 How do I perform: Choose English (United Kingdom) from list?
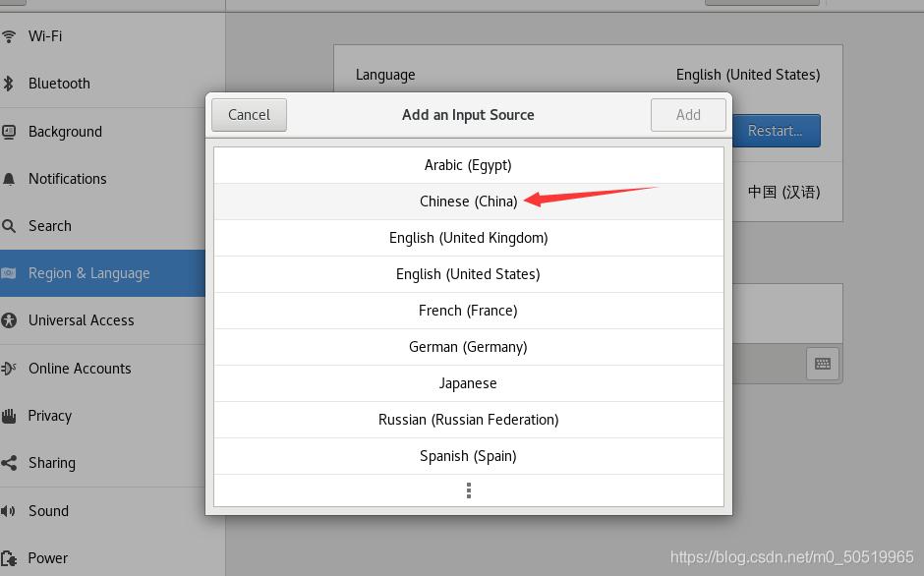(469, 238)
